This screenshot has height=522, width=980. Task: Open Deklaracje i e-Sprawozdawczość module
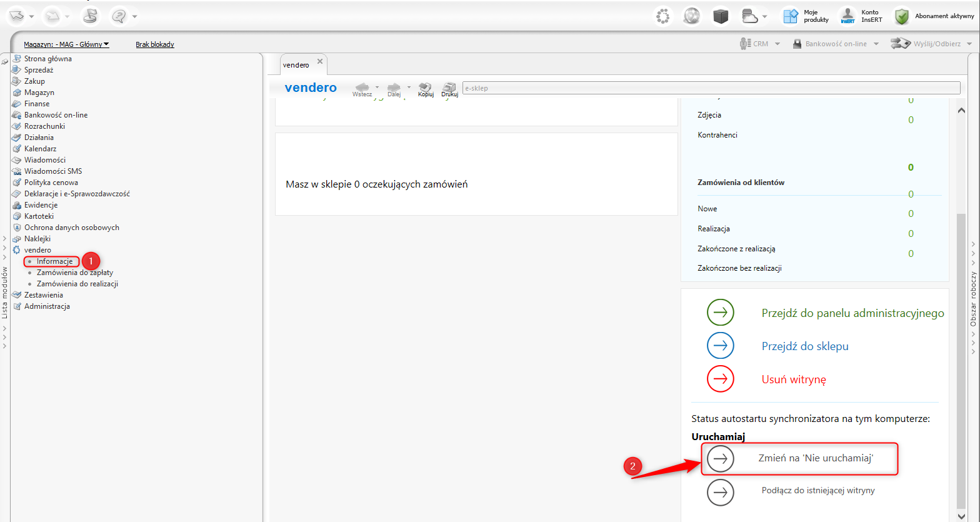point(77,194)
